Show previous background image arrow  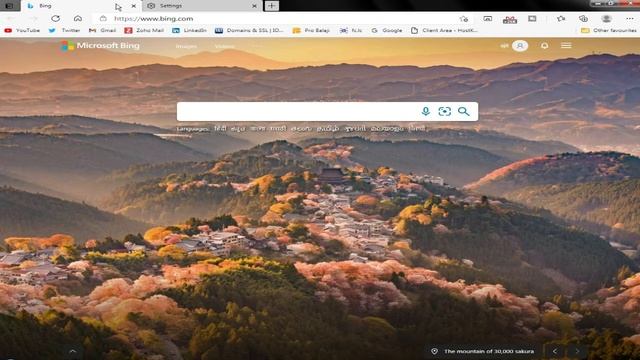pos(555,351)
